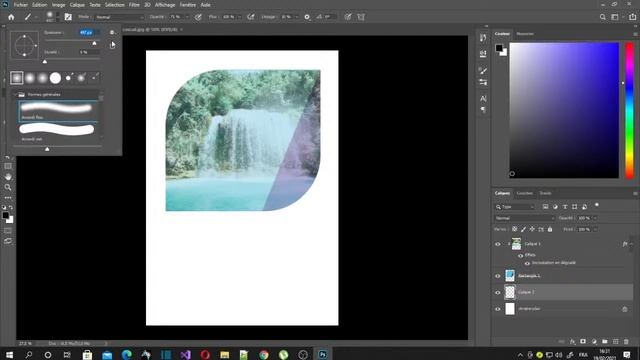Image resolution: width=640 pixels, height=360 pixels.
Task: Click the Share icon at top right
Action: (632, 17)
